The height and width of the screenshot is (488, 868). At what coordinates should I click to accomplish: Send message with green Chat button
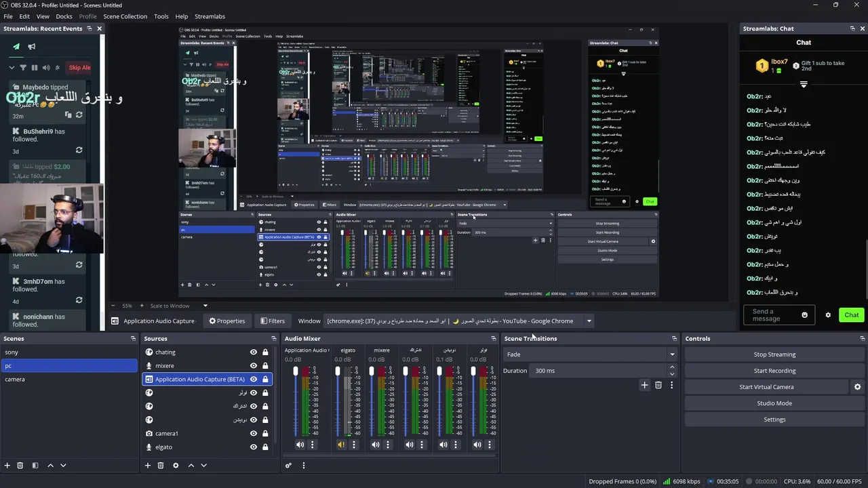click(x=852, y=315)
